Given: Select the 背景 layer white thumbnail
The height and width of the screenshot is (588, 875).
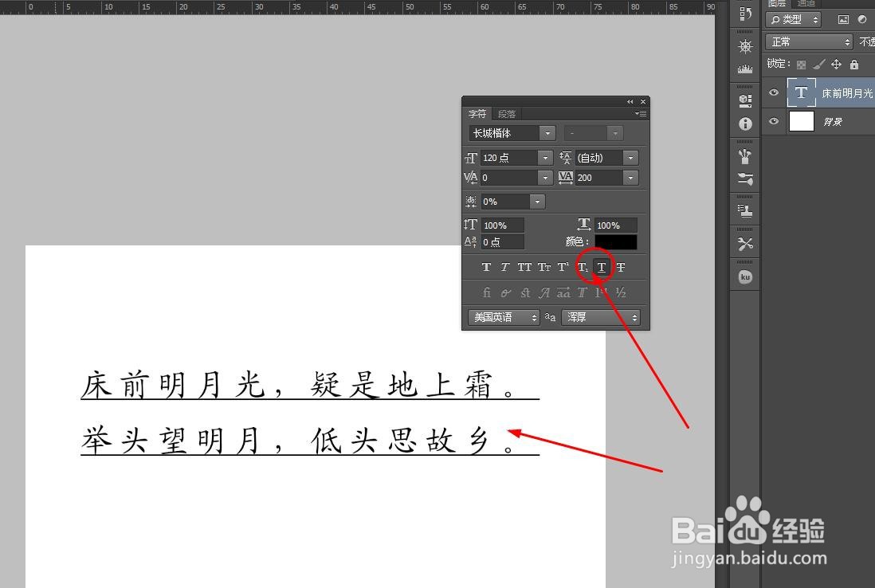Looking at the screenshot, I should (x=801, y=121).
